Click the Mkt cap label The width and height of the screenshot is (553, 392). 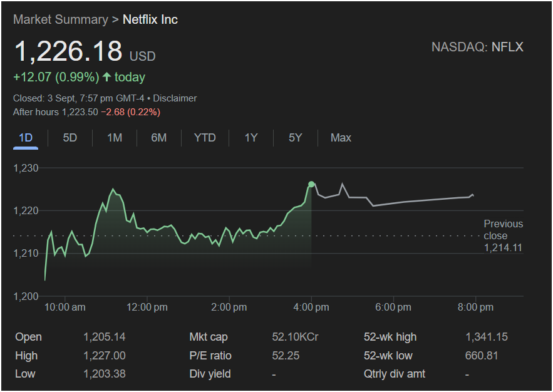point(209,337)
